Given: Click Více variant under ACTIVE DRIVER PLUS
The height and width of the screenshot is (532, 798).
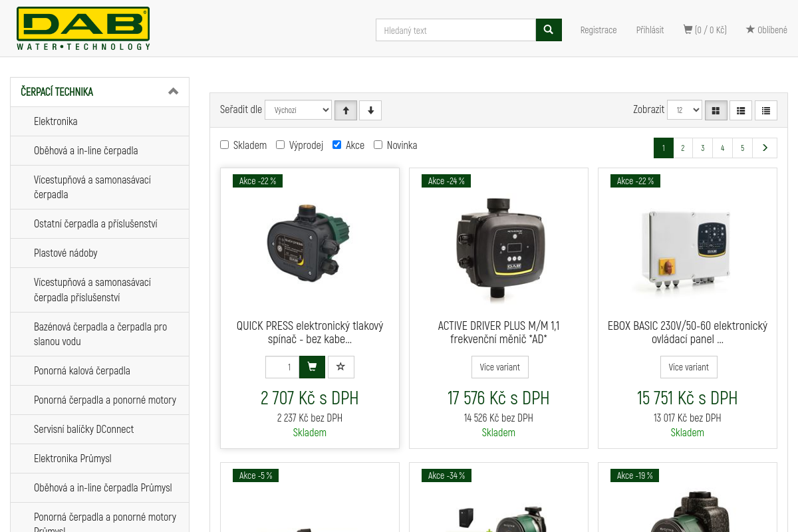Looking at the screenshot, I should (500, 367).
